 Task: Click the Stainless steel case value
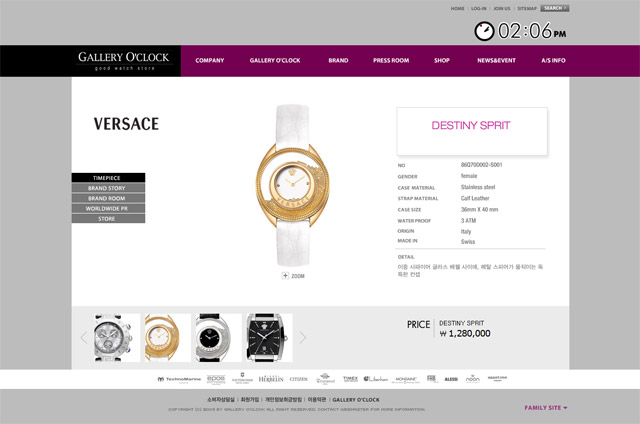[478, 187]
